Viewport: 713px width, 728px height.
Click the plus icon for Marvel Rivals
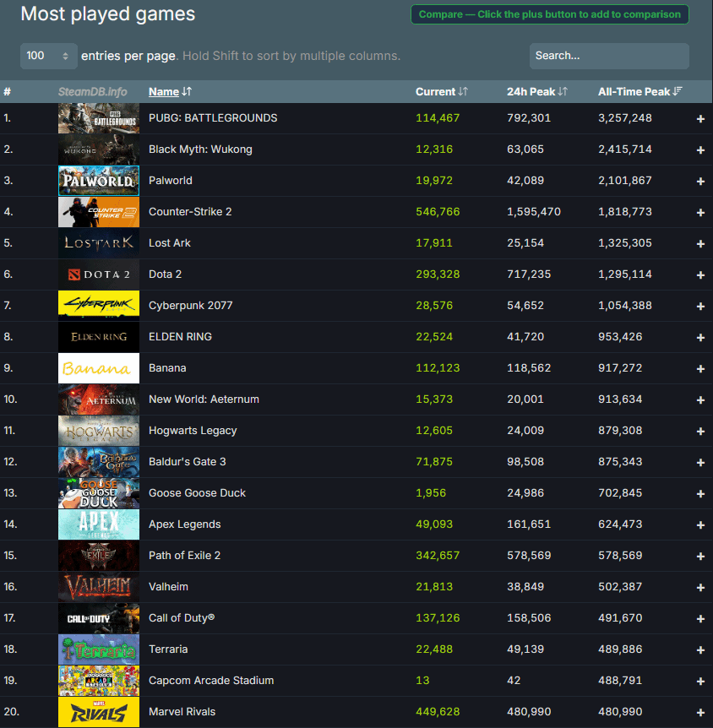coord(700,713)
